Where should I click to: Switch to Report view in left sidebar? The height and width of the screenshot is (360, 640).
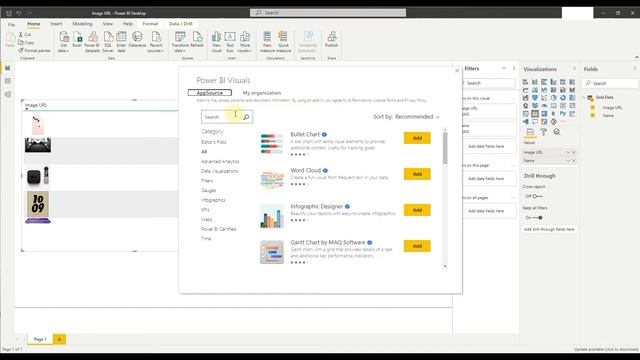(x=7, y=68)
